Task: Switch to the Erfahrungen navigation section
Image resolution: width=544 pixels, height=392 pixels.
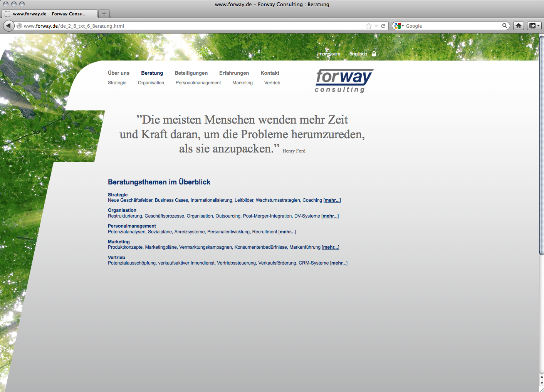Action: [x=234, y=73]
